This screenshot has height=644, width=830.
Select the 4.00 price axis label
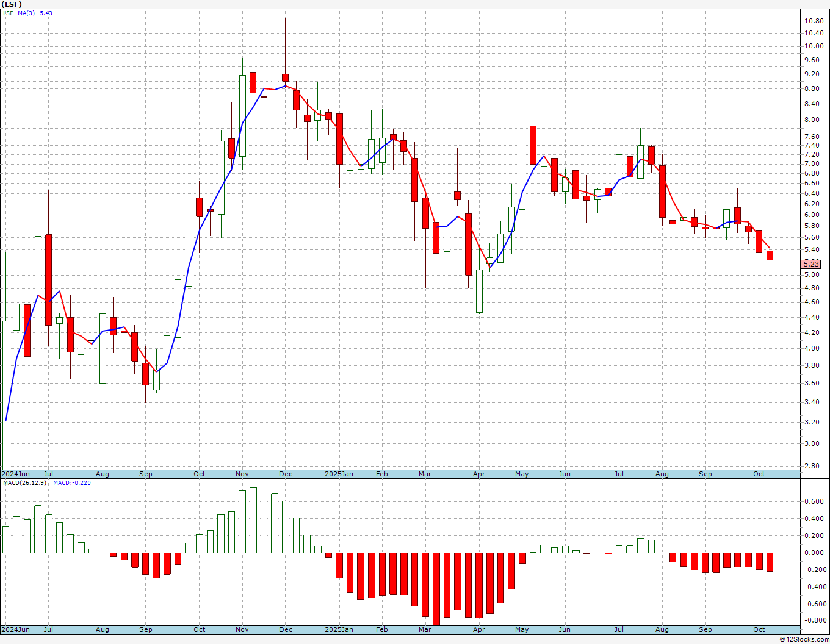coord(811,348)
